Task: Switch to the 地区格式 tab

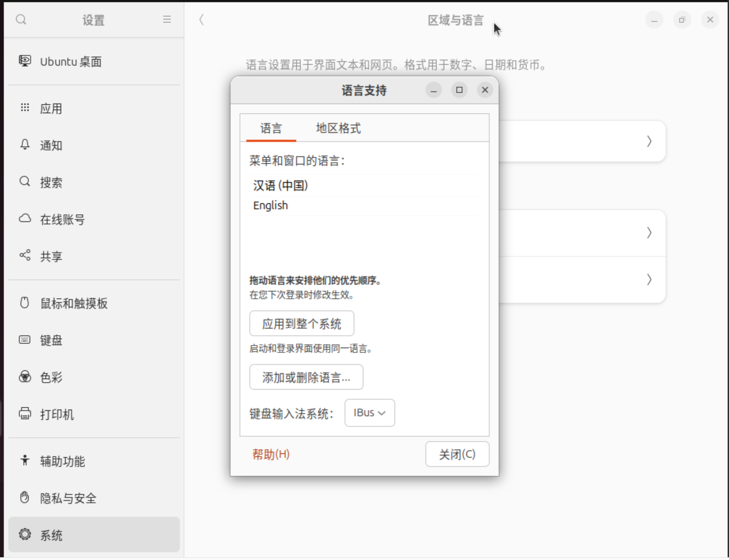Action: click(338, 128)
